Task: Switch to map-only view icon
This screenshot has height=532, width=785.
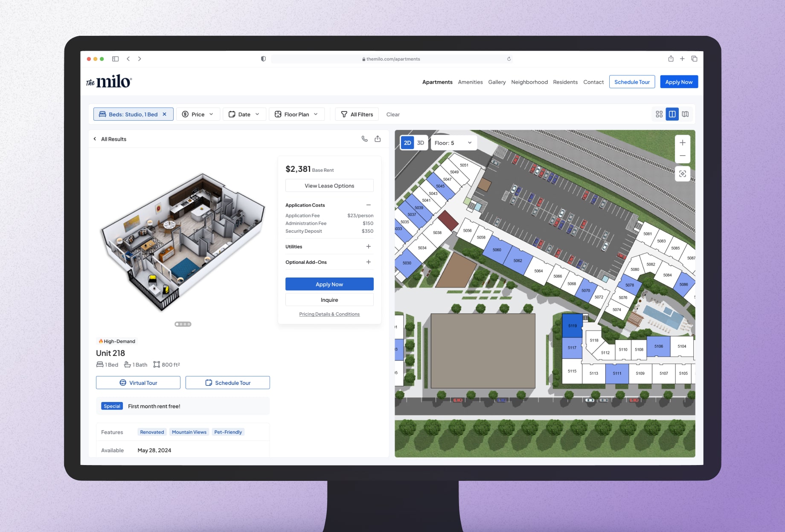Action: pos(685,114)
